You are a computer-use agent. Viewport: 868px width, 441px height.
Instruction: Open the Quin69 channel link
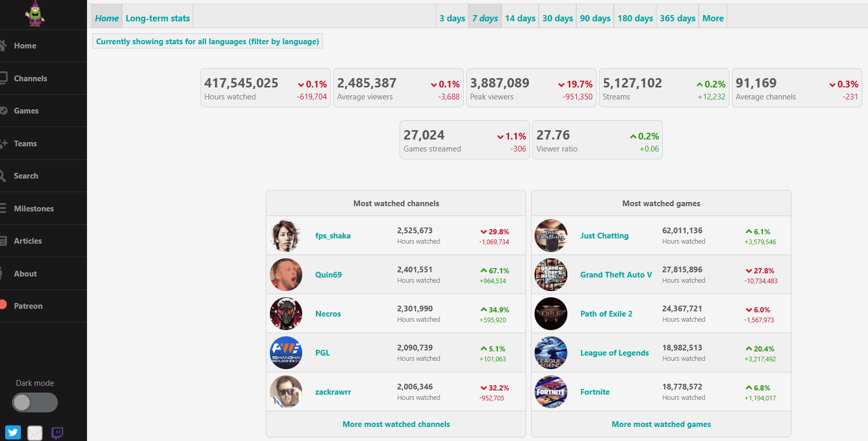(328, 275)
